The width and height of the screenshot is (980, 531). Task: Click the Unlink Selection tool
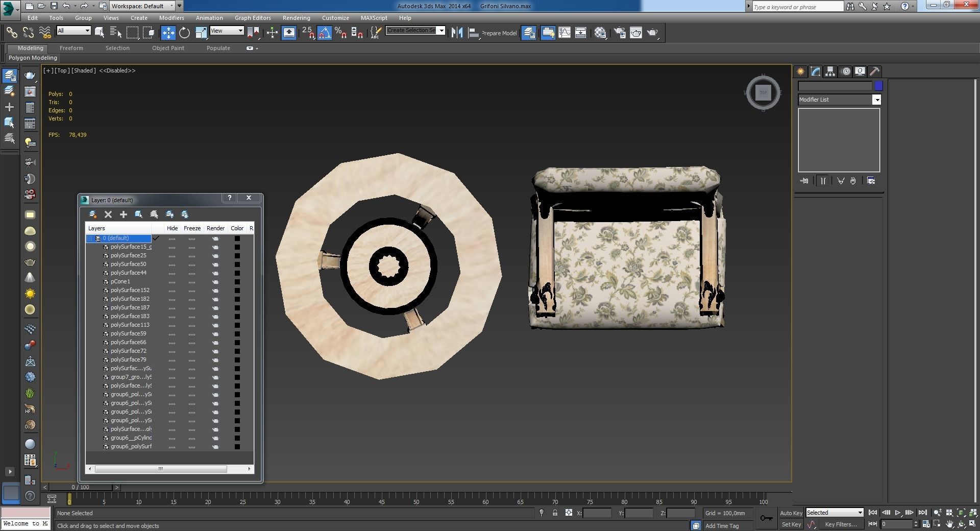pyautogui.click(x=28, y=33)
